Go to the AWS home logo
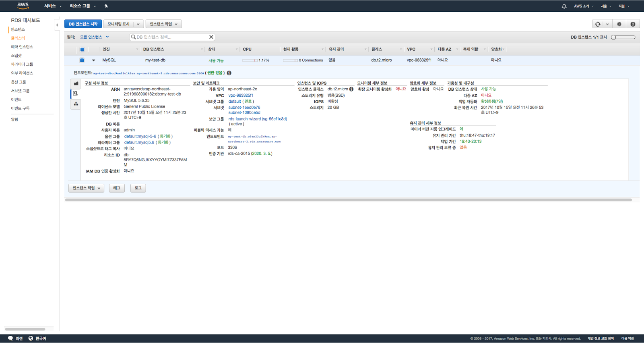644x343 pixels. coord(23,6)
